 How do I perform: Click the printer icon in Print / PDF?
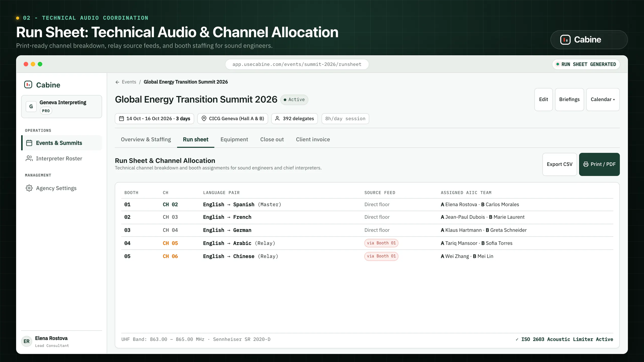pos(586,164)
